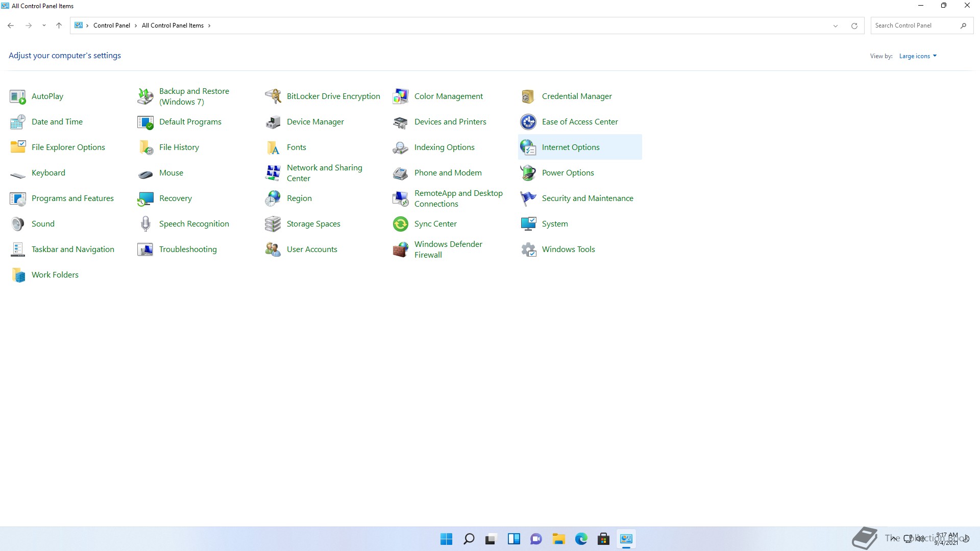Open the Device Manager icon
This screenshot has height=551, width=980.
pos(273,122)
